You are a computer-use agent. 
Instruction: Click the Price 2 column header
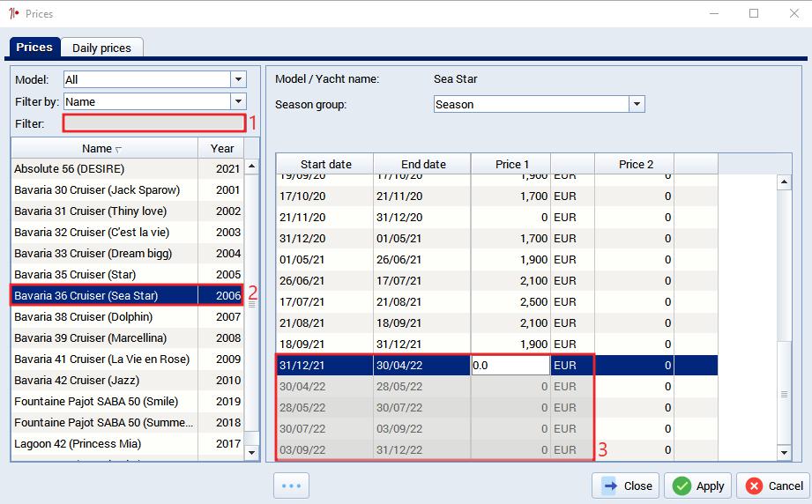pos(636,164)
